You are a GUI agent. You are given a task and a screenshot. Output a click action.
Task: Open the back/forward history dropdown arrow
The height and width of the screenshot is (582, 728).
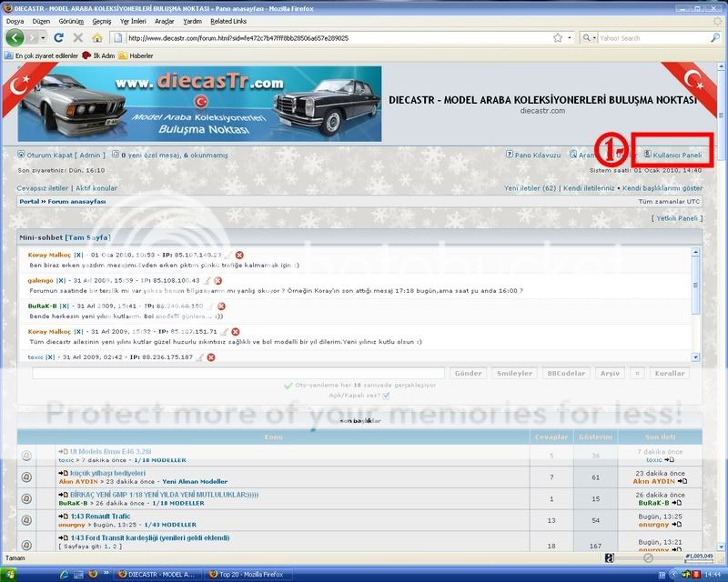click(x=43, y=37)
